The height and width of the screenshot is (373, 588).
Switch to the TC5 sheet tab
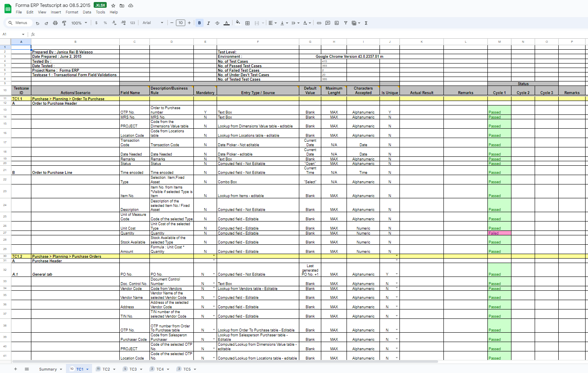pos(187,369)
